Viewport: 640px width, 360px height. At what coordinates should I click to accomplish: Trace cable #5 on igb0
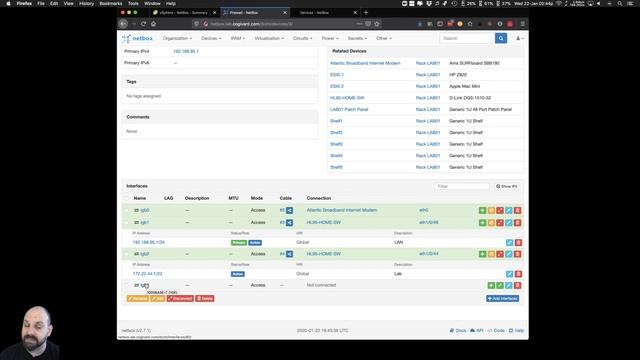pos(289,210)
